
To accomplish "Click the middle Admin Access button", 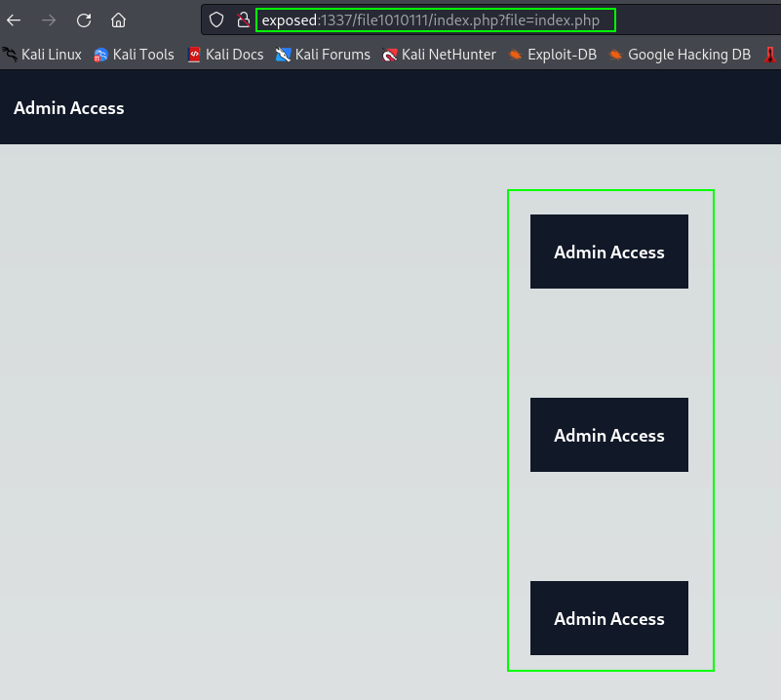I will pos(609,435).
